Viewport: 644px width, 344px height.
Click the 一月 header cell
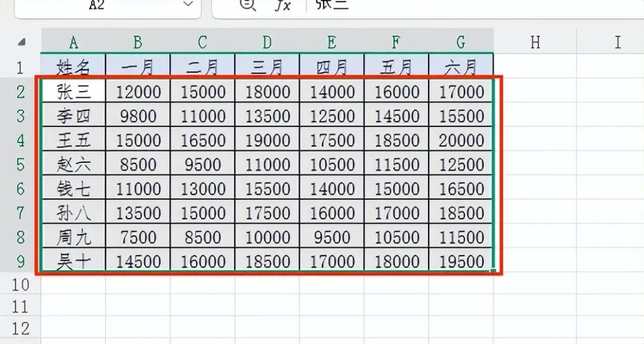pyautogui.click(x=138, y=66)
